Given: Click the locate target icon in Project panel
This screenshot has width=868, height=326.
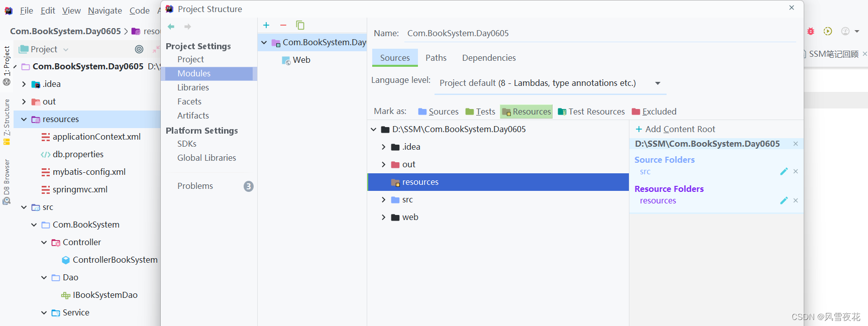Looking at the screenshot, I should tap(139, 49).
